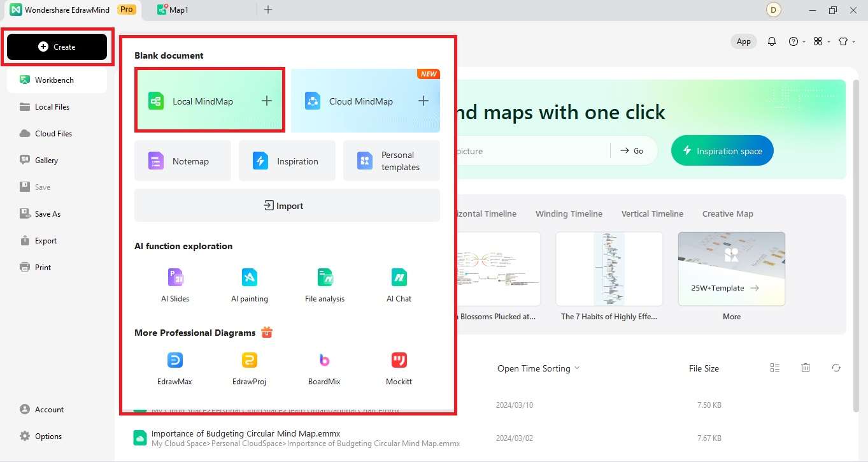The width and height of the screenshot is (868, 462).
Task: Switch the file list view icon
Action: 775,368
